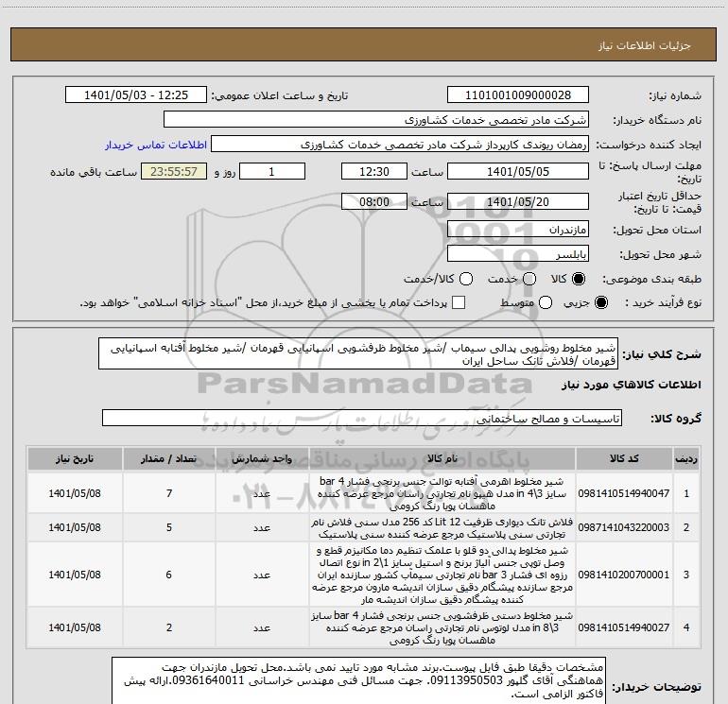Click the گروه کالا field تاسیسات و مصالح ساختمانی

coord(362,418)
